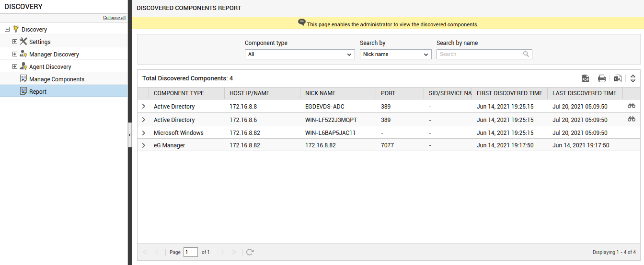Expand the Agent Discovery tree node
This screenshot has width=644, height=265.
[x=15, y=66]
